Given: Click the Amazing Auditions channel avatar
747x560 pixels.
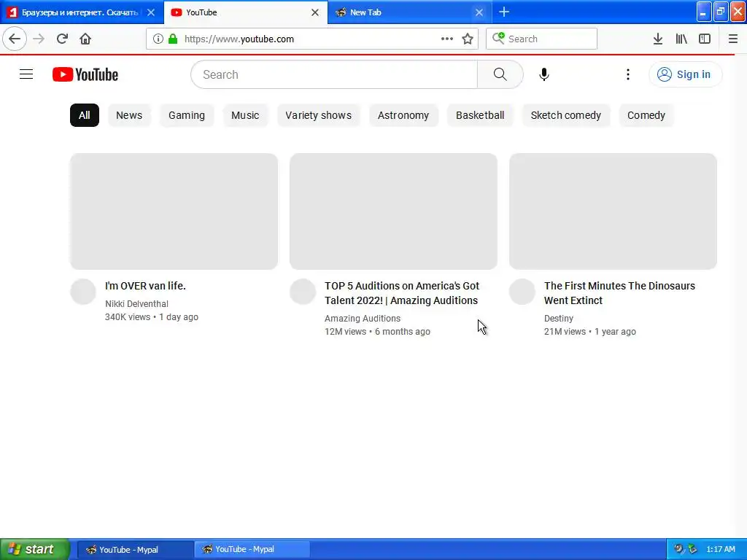Looking at the screenshot, I should 303,292.
